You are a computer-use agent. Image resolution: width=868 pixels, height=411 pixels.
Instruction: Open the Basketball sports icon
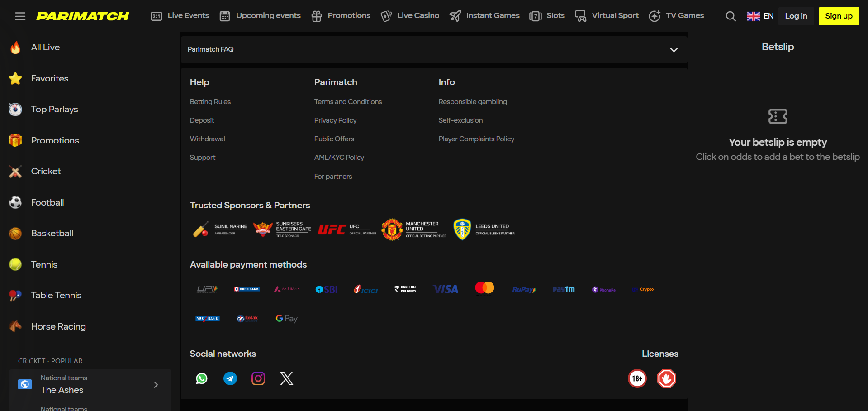pos(15,233)
